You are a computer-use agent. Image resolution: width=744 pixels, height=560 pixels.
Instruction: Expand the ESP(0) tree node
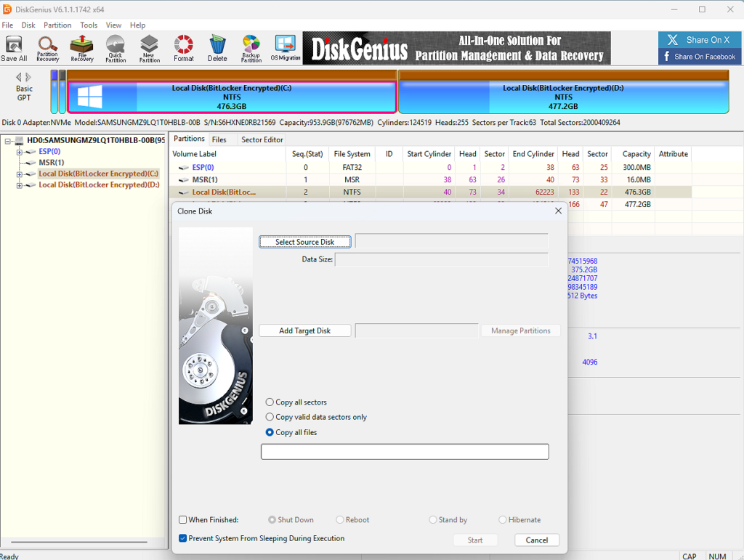tap(20, 152)
